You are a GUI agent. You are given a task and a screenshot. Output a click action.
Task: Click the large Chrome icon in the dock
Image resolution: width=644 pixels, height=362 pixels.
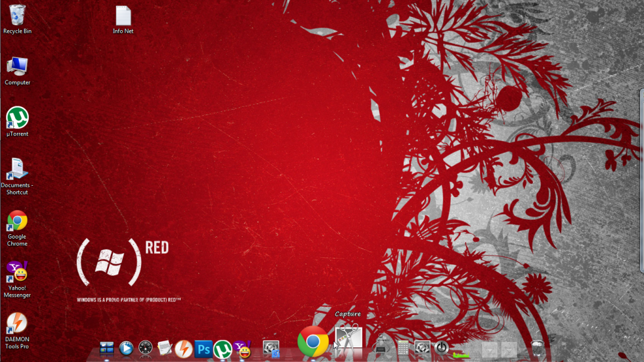(313, 341)
